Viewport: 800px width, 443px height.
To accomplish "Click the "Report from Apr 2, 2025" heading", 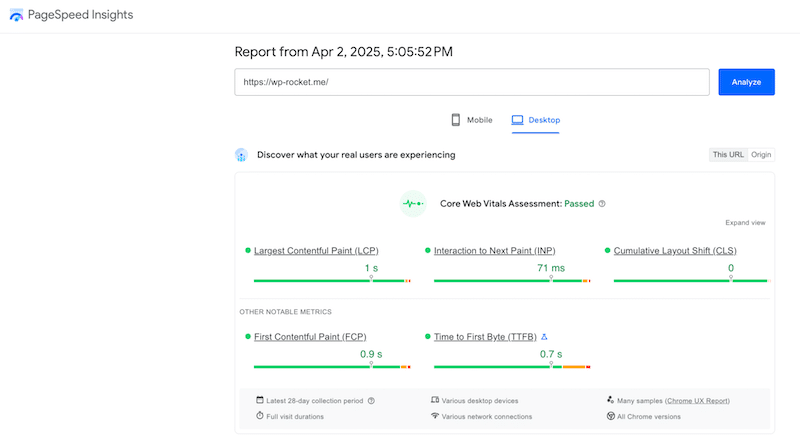I will click(343, 52).
